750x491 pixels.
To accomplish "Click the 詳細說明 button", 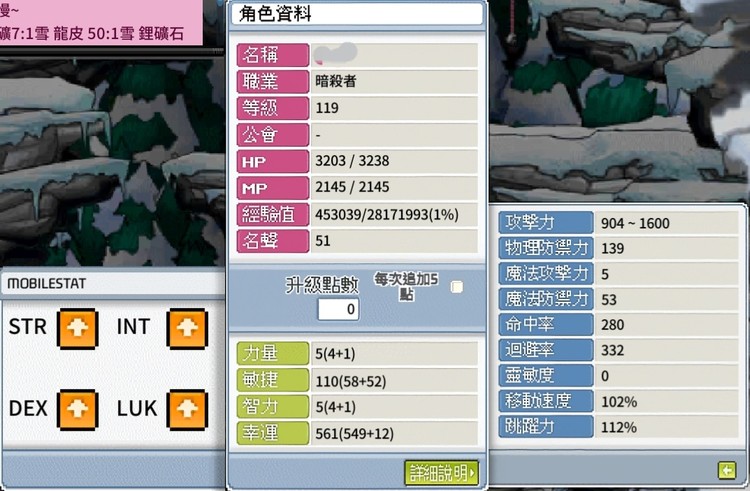I will [441, 473].
